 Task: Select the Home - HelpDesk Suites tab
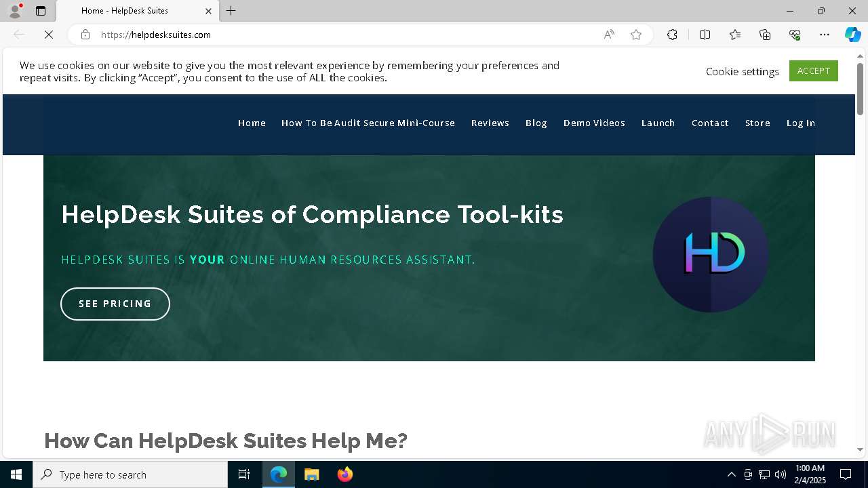point(138,11)
